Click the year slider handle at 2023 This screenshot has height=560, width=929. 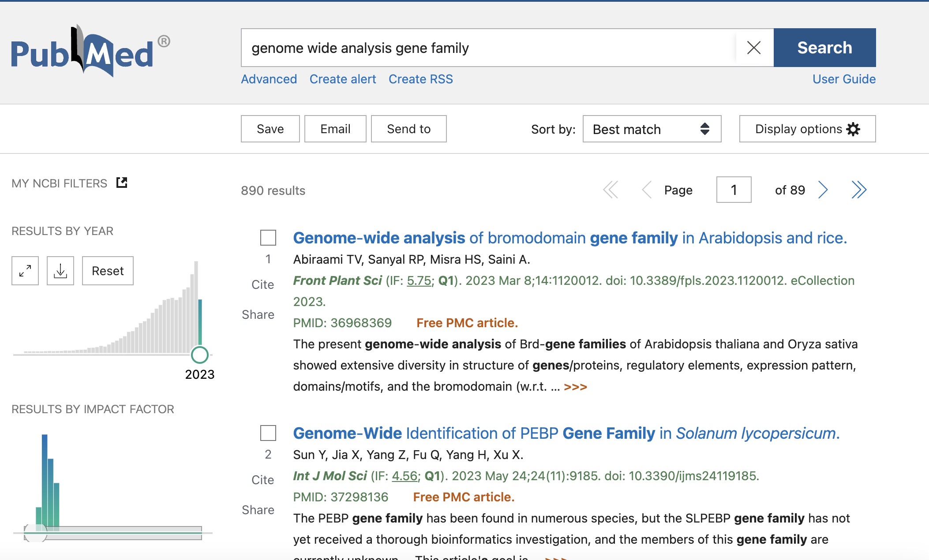[x=200, y=355]
